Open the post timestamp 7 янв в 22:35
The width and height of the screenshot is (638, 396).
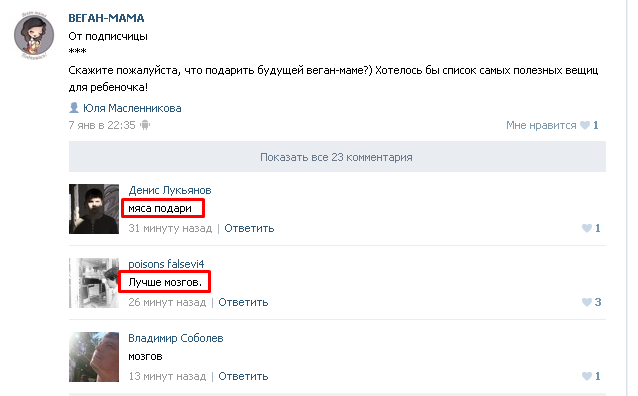pyautogui.click(x=102, y=125)
